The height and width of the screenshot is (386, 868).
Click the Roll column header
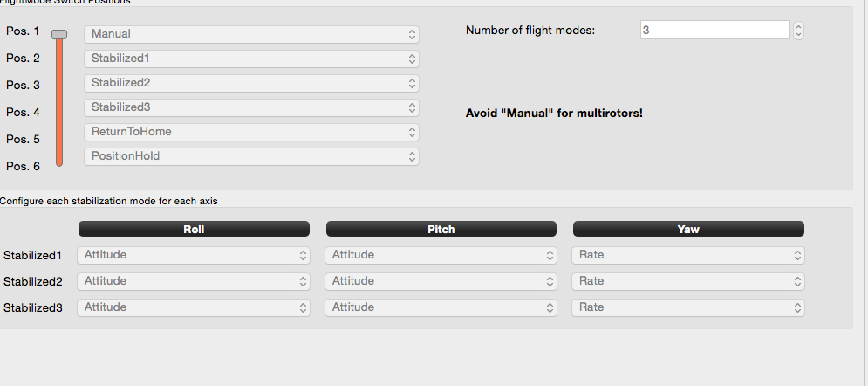(194, 229)
